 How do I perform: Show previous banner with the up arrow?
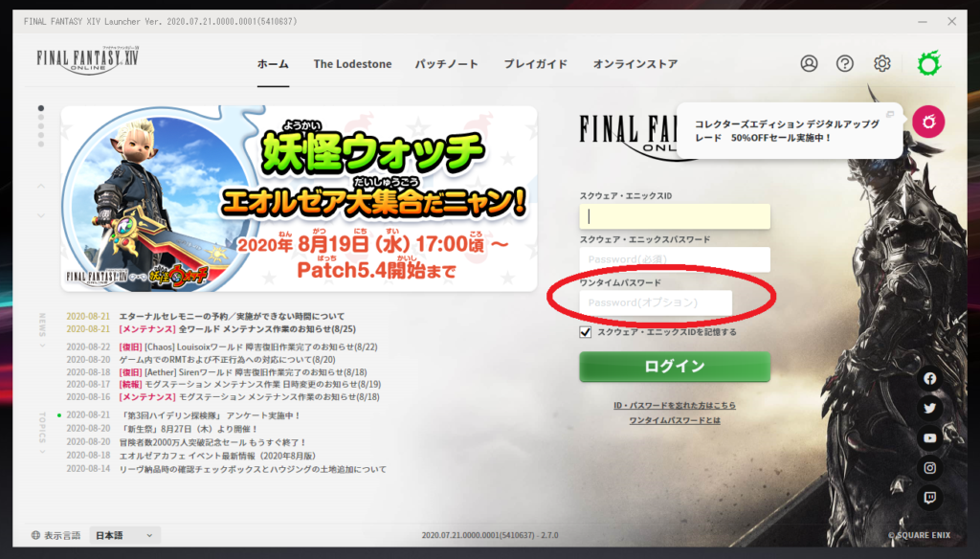[x=41, y=186]
